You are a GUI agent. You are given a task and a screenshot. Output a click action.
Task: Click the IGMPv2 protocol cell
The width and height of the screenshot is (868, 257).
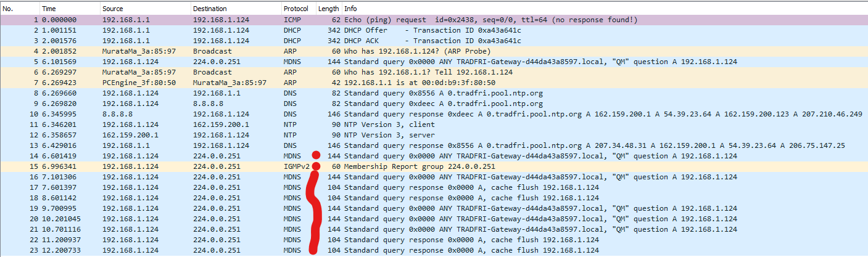[296, 166]
